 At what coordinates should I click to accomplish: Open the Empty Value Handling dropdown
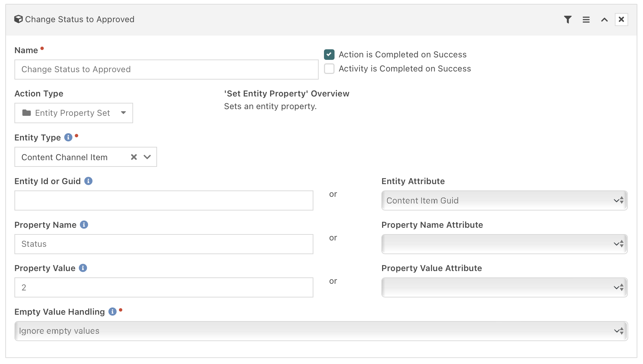tap(321, 331)
